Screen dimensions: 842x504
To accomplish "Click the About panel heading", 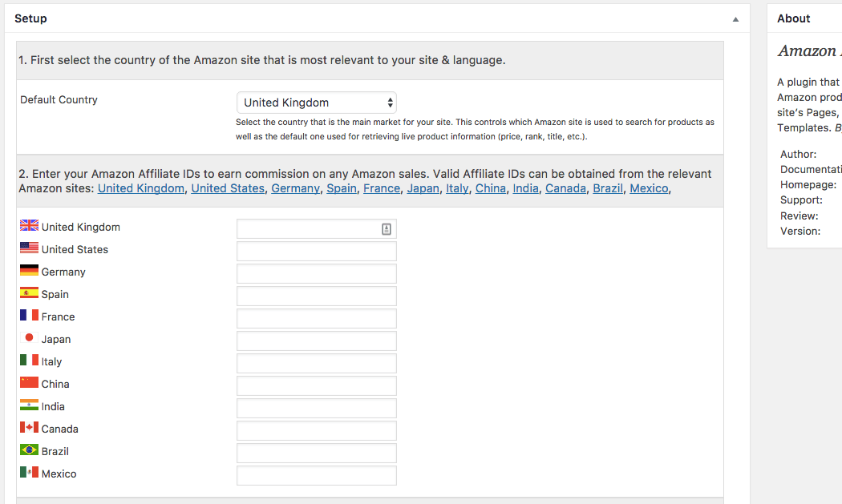I will click(x=793, y=18).
